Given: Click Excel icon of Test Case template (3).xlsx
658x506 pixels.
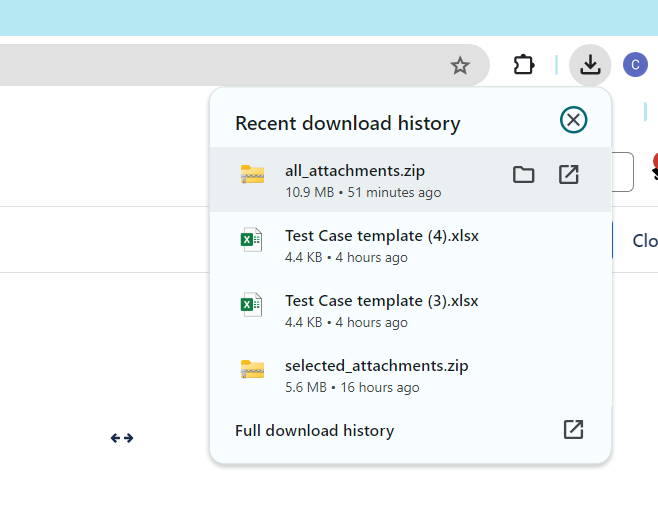Looking at the screenshot, I should tap(251, 305).
